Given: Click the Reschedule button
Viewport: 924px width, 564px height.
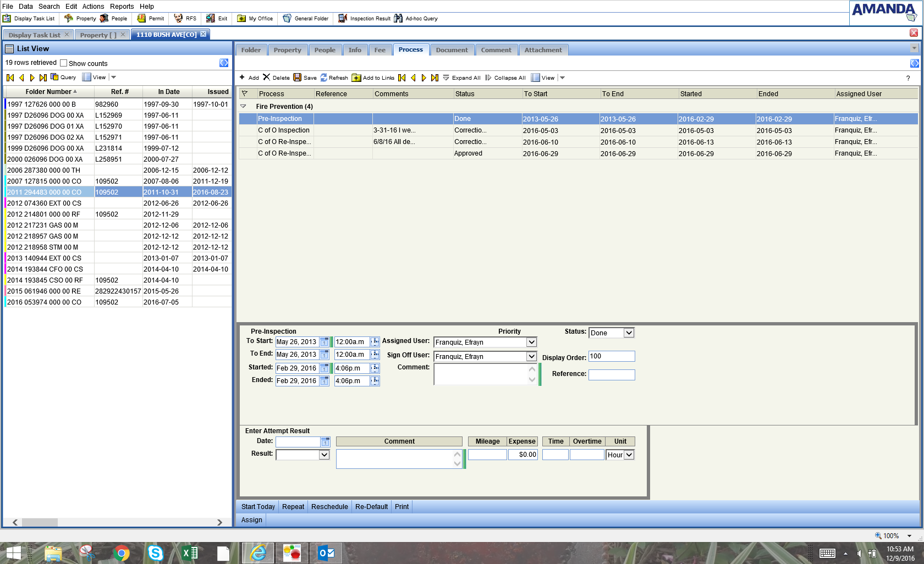Looking at the screenshot, I should click(329, 506).
